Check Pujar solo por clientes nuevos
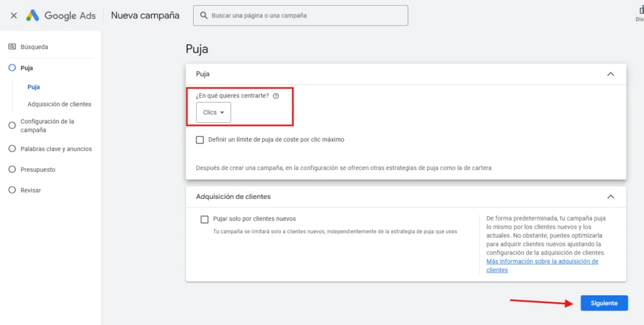The width and height of the screenshot is (644, 325). 204,219
